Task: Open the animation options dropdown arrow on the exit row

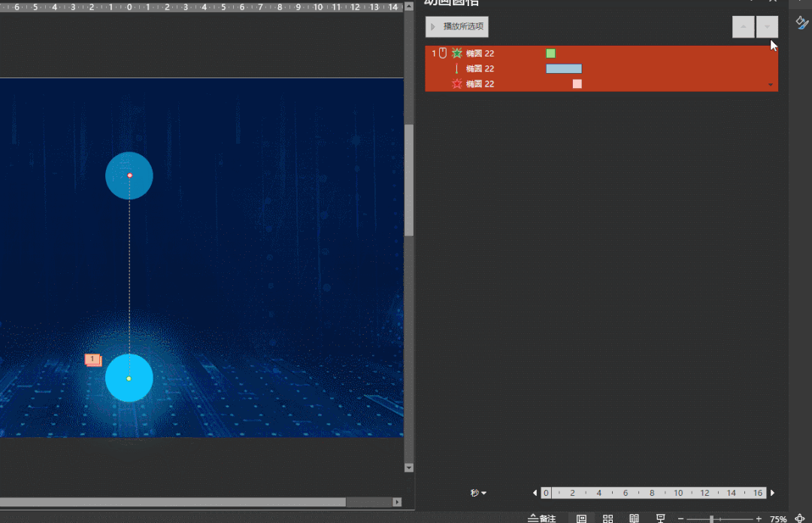Action: tap(771, 84)
